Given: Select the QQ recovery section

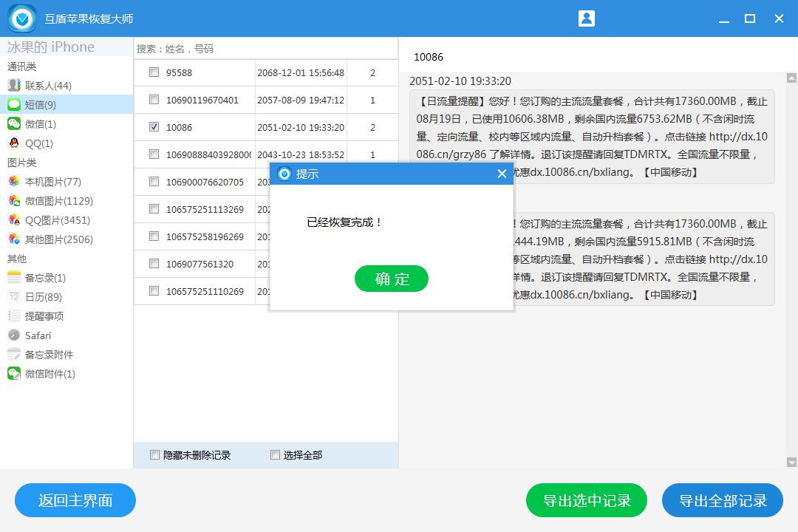Looking at the screenshot, I should tap(36, 143).
